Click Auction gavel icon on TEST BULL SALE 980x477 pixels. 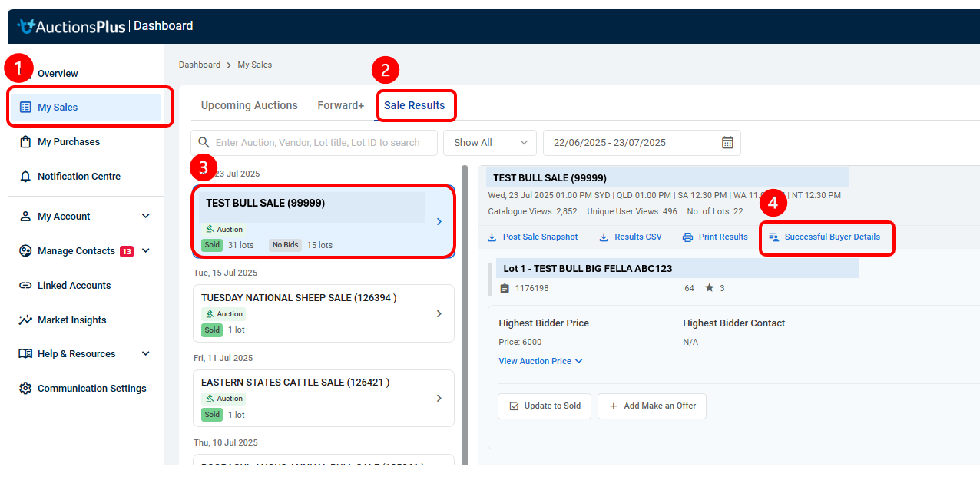point(209,229)
